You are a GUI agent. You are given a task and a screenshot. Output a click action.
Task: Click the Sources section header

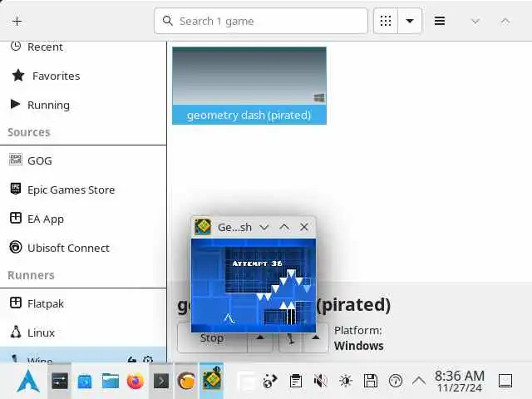point(29,132)
